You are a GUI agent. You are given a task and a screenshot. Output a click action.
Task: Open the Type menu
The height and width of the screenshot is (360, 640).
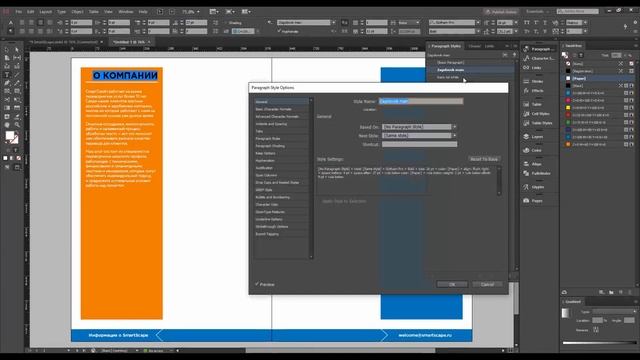(61, 12)
